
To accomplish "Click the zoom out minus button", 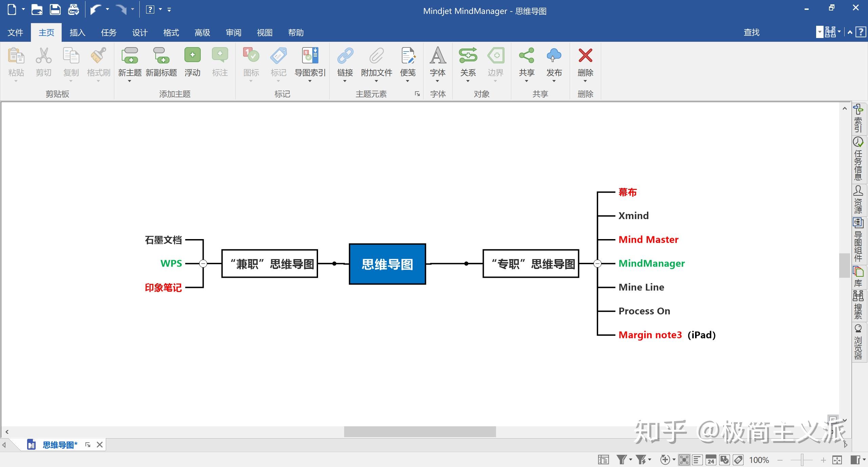I will point(780,460).
